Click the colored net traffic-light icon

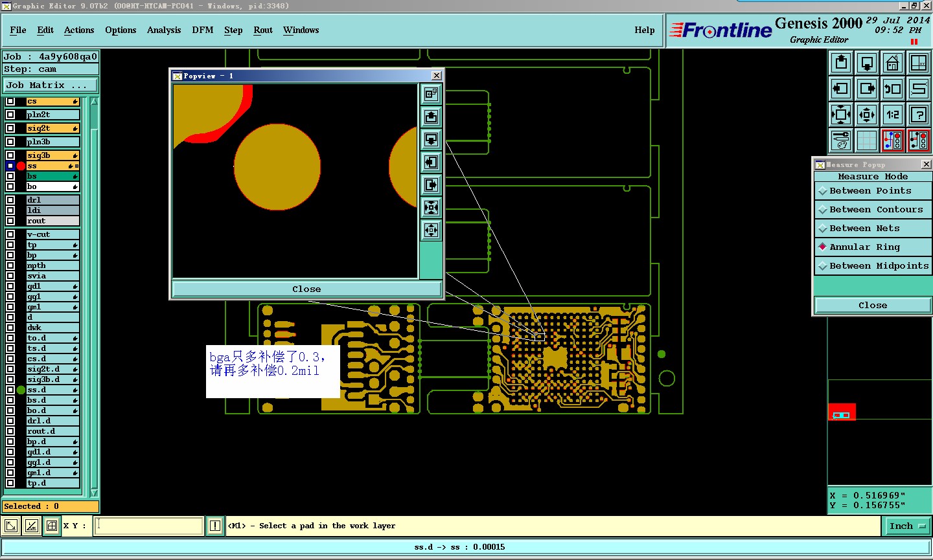893,140
